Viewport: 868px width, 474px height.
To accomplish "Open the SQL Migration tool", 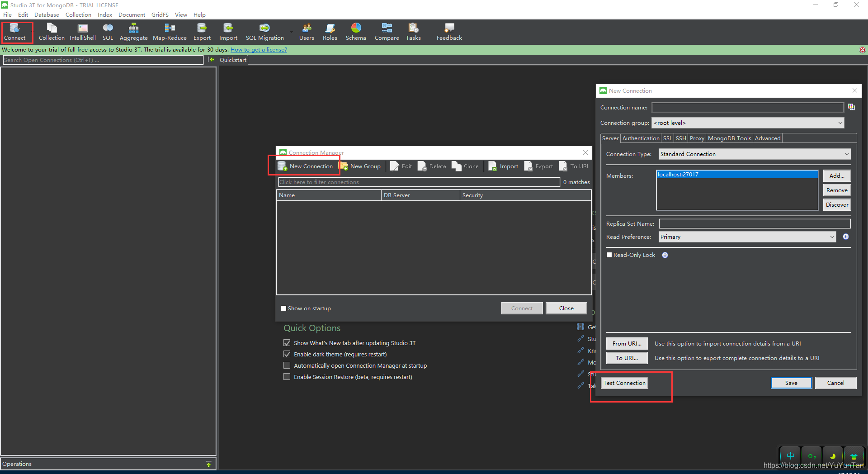I will (264, 32).
